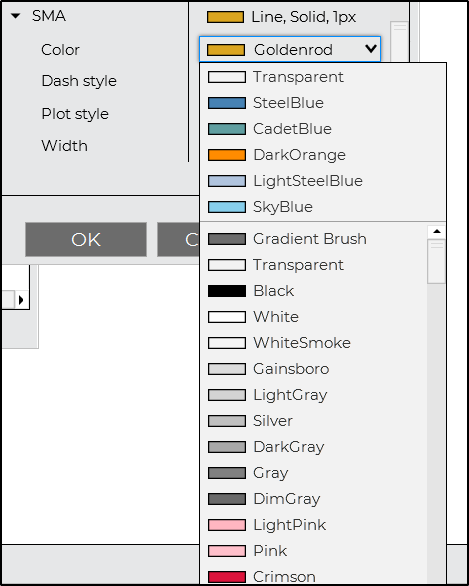
Task: Click the color list scrollbar thumb
Action: (436, 262)
